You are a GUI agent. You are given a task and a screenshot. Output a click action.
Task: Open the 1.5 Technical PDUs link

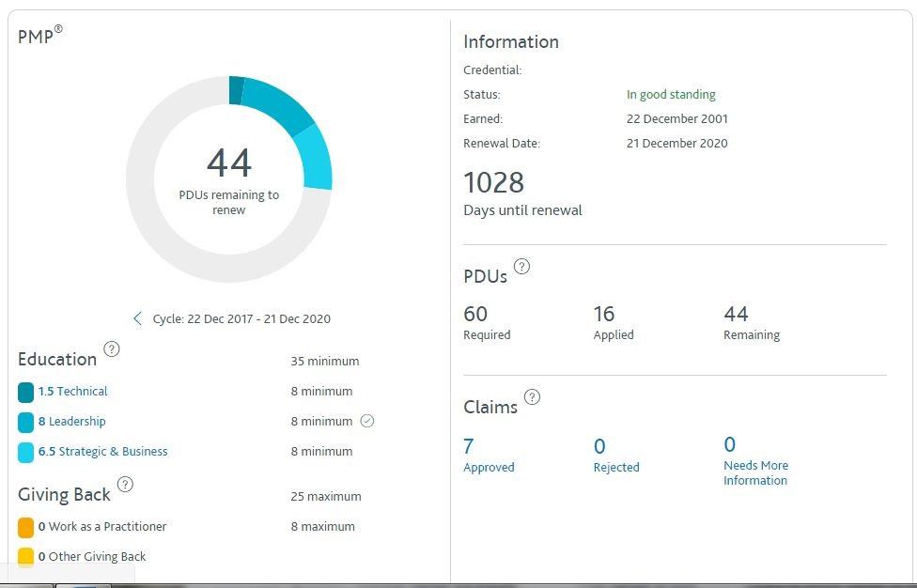[73, 391]
